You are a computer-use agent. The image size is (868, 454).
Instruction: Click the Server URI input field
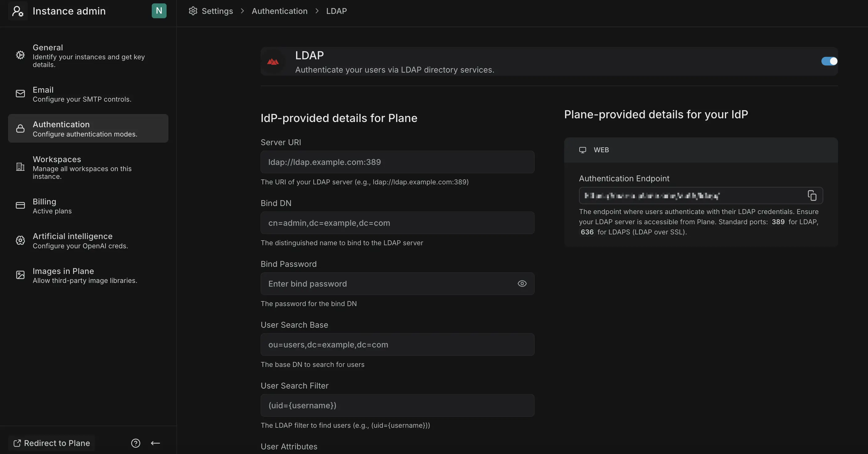coord(397,162)
